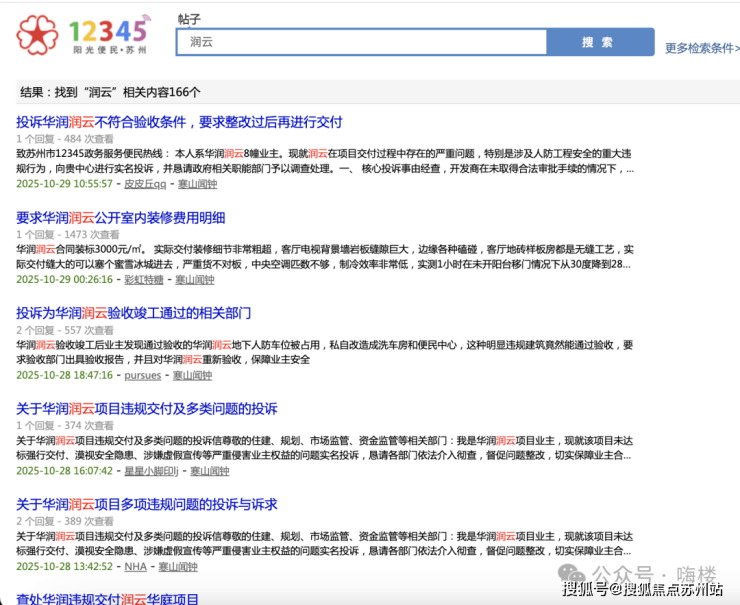
Task: Visit author profile NHA
Action: click(x=135, y=567)
